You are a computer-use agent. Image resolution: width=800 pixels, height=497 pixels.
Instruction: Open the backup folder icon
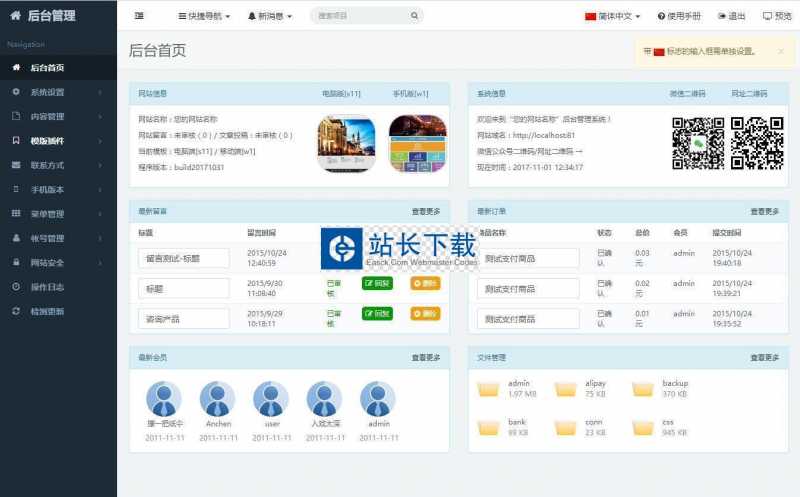(643, 388)
